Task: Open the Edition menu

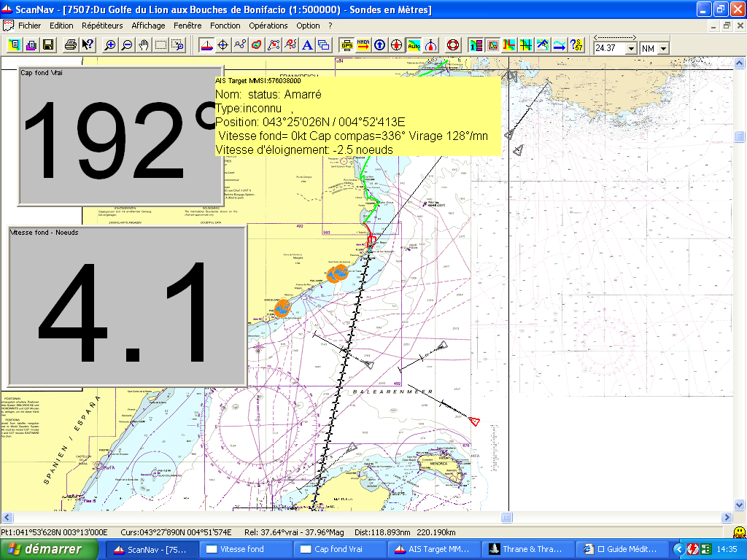Action: click(61, 26)
